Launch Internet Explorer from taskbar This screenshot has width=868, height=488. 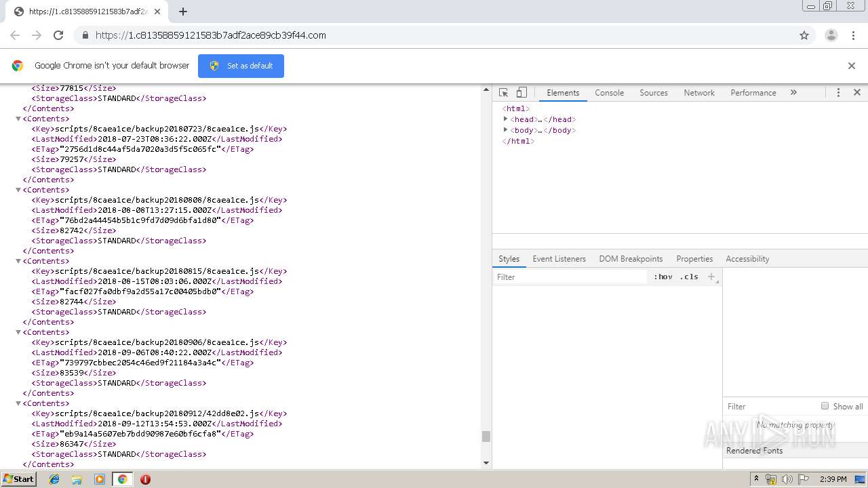point(54,479)
